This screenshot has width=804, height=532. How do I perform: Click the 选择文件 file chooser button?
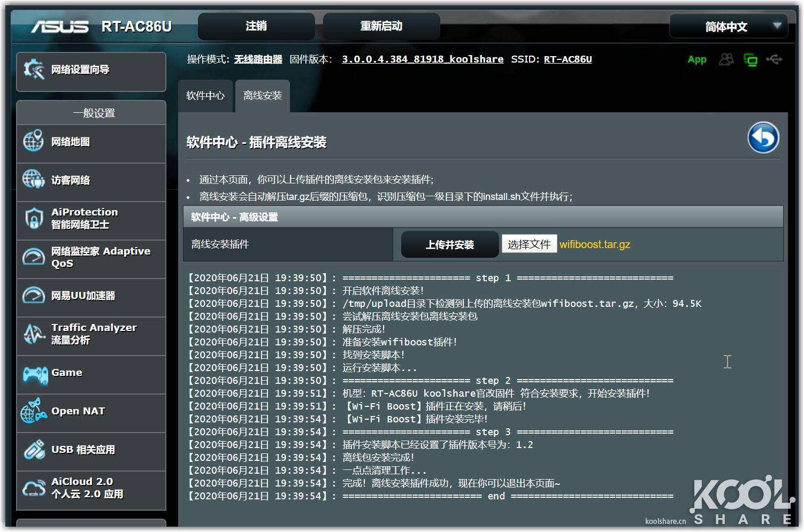(x=529, y=244)
